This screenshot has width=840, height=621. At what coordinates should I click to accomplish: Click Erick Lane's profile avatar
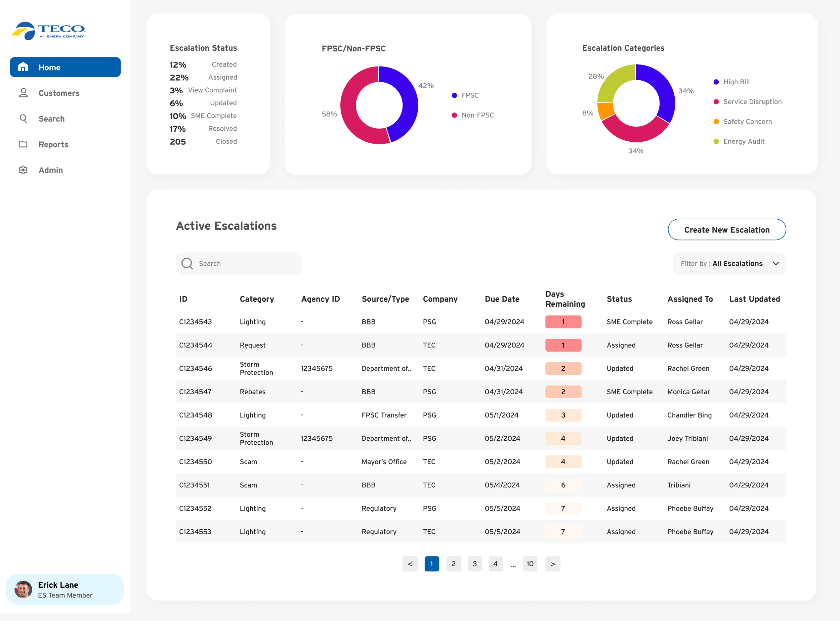tap(23, 589)
